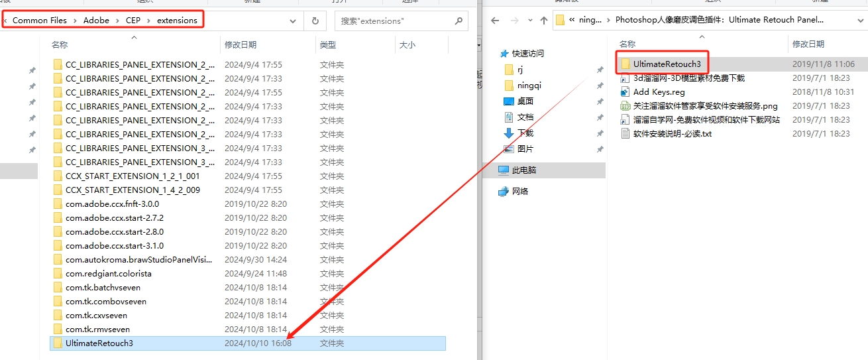This screenshot has height=360, width=868.
Task: Click the 'extensions' breadcrumb segment
Action: tap(177, 20)
